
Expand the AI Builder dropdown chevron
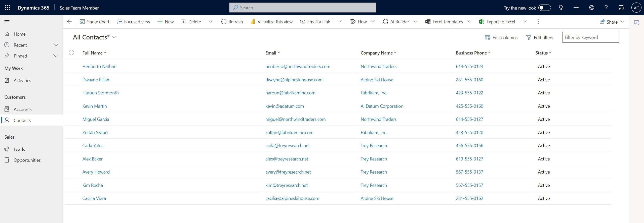click(x=415, y=22)
